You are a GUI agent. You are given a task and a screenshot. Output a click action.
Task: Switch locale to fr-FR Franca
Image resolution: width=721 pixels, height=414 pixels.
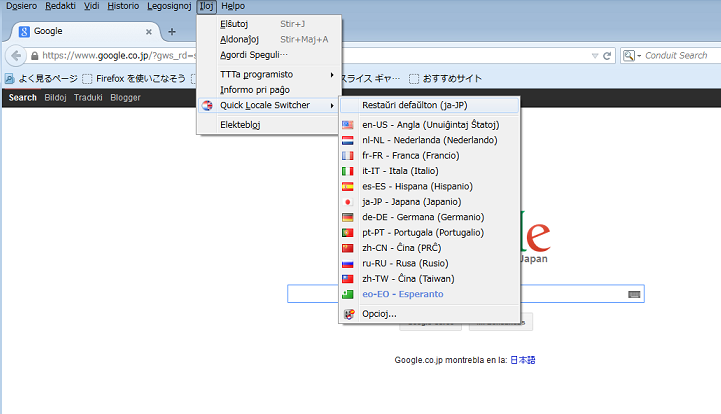(429, 155)
